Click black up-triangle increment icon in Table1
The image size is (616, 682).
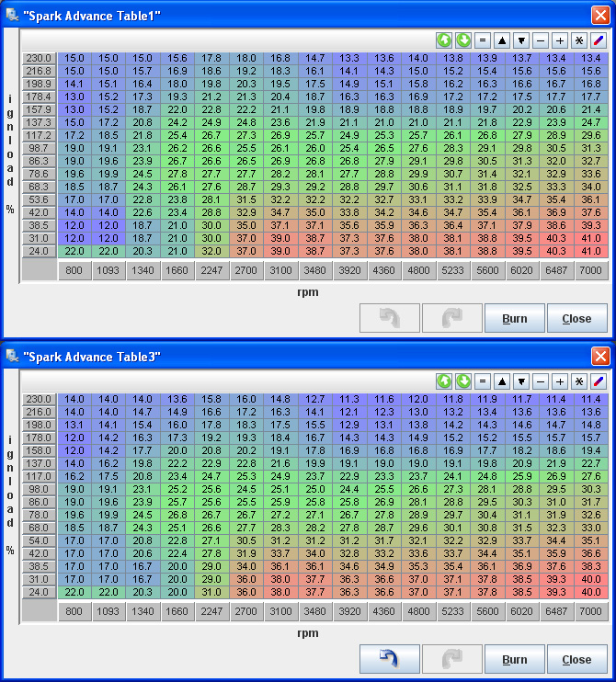click(x=502, y=40)
